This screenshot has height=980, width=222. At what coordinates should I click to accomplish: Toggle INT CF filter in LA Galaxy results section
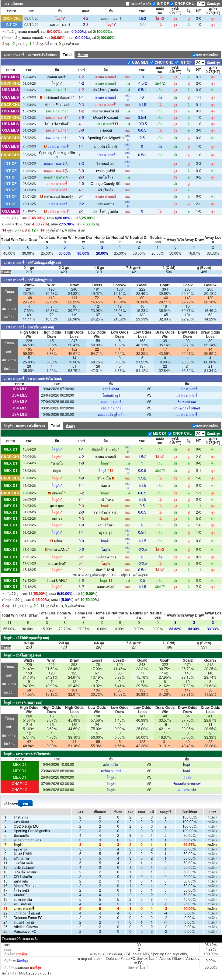[x=177, y=62]
